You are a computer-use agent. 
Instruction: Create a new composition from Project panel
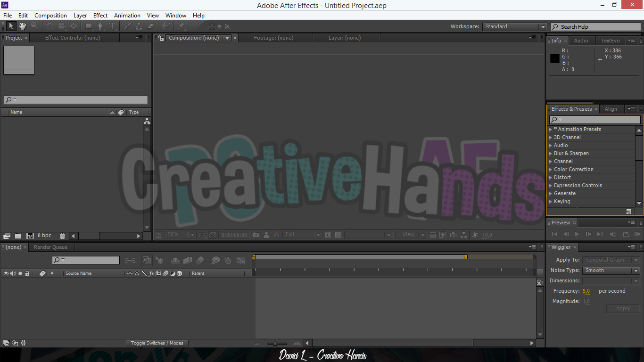30,236
